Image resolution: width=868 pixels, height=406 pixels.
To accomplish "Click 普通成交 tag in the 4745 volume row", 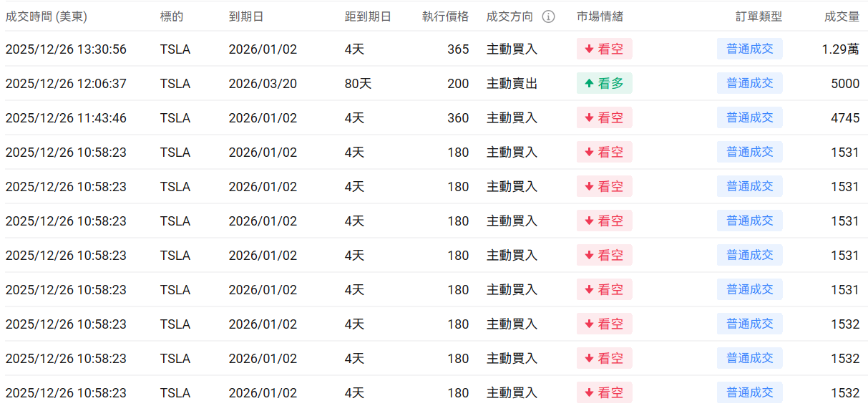I will pos(749,118).
